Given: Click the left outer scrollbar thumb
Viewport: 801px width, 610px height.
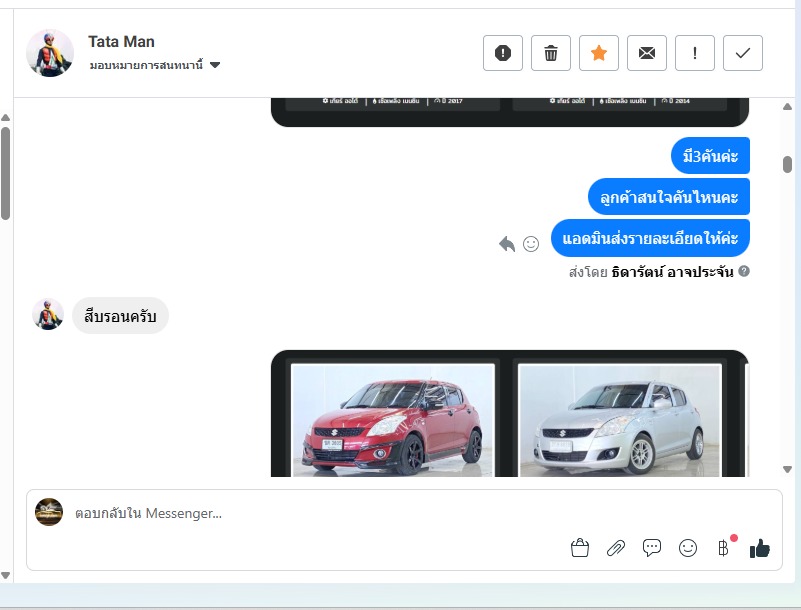Looking at the screenshot, I should pos(6,174).
